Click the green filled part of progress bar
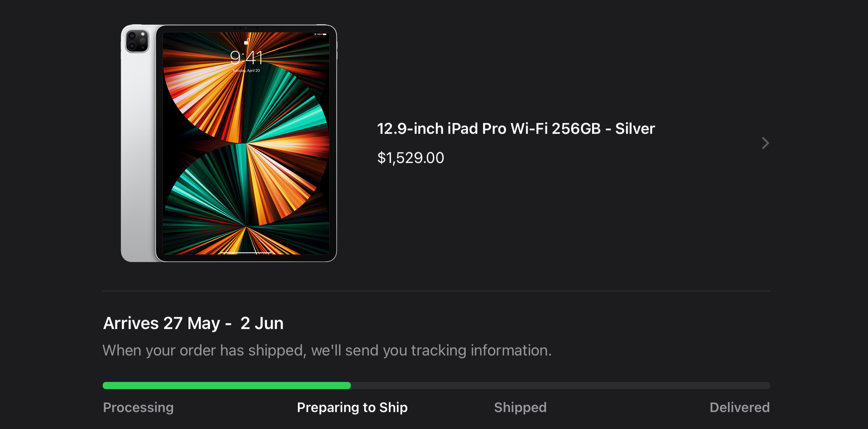The image size is (868, 429). coord(227,385)
